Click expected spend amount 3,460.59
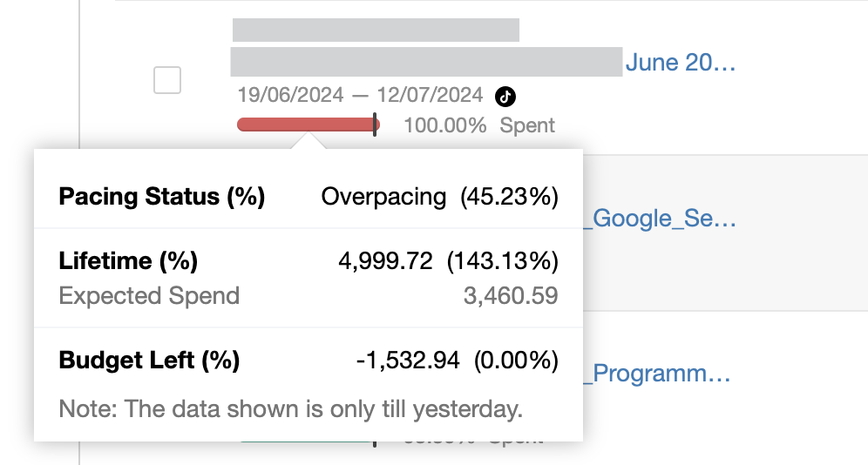Image resolution: width=868 pixels, height=465 pixels. [511, 296]
